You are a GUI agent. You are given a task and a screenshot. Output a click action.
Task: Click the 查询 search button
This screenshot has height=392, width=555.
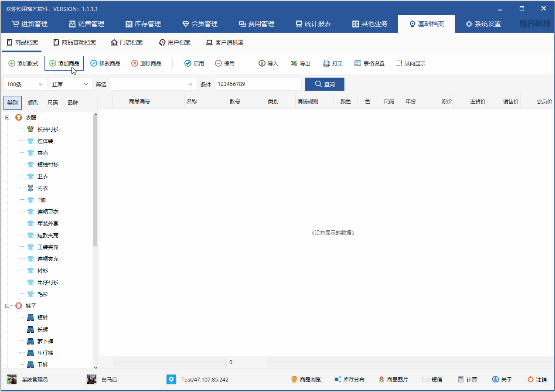pyautogui.click(x=324, y=84)
